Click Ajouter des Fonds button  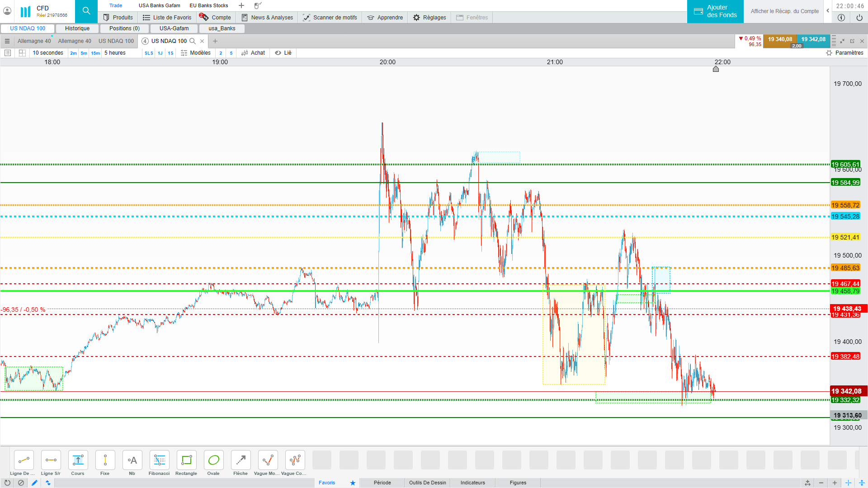click(x=715, y=11)
